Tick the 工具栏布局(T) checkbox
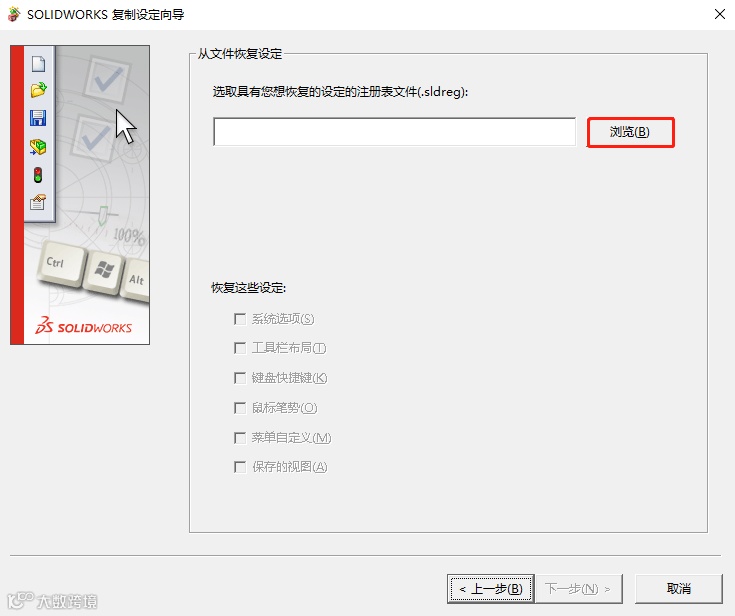Image resolution: width=735 pixels, height=616 pixels. point(240,348)
